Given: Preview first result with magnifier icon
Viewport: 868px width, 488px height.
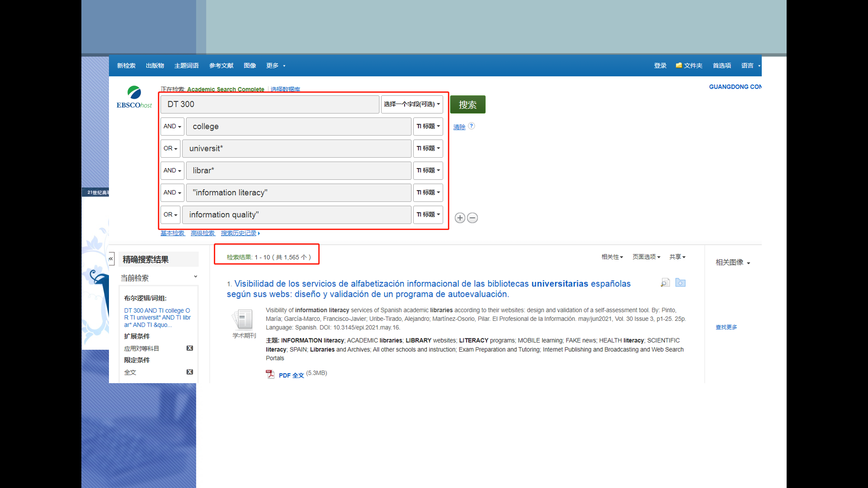Looking at the screenshot, I should coord(665,283).
